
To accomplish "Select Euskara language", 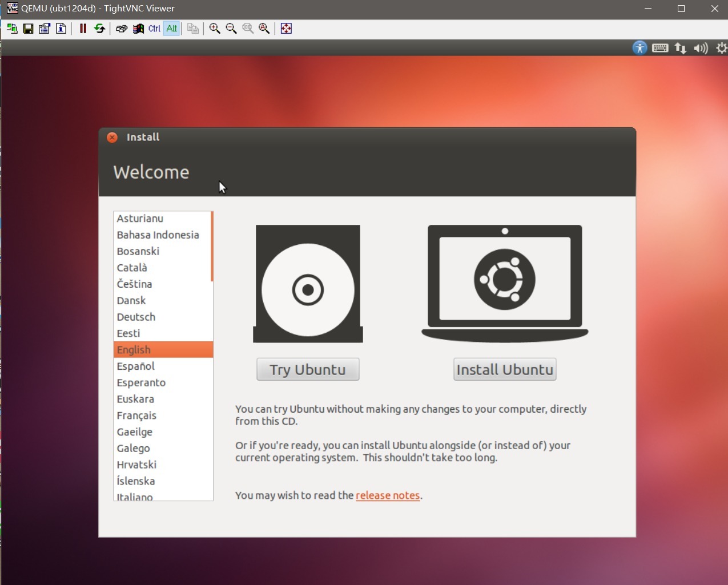I will point(163,400).
